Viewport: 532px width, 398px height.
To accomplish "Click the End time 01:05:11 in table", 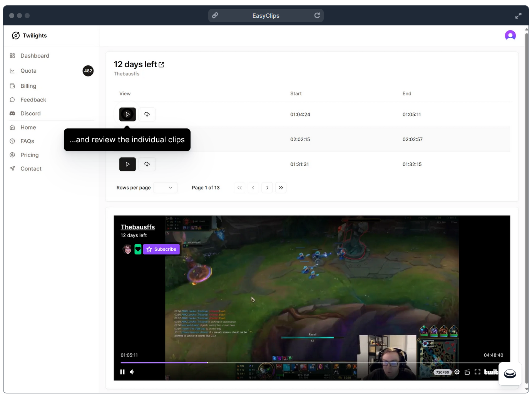I will click(412, 114).
